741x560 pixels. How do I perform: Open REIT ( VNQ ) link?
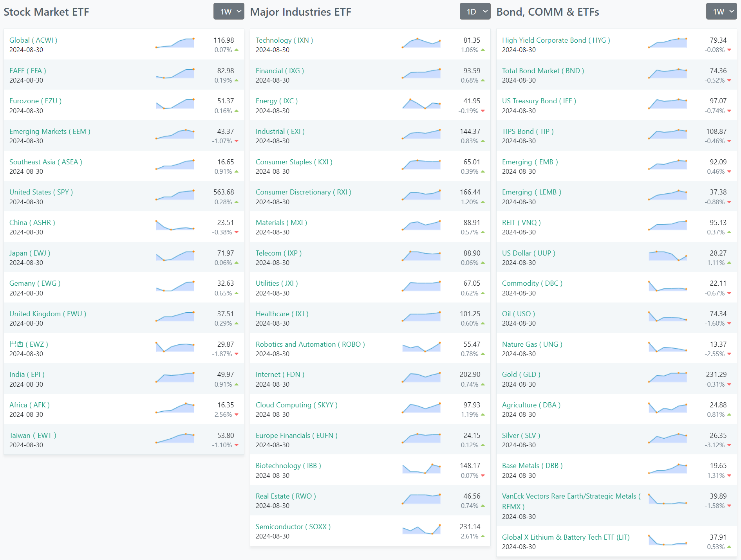click(521, 223)
